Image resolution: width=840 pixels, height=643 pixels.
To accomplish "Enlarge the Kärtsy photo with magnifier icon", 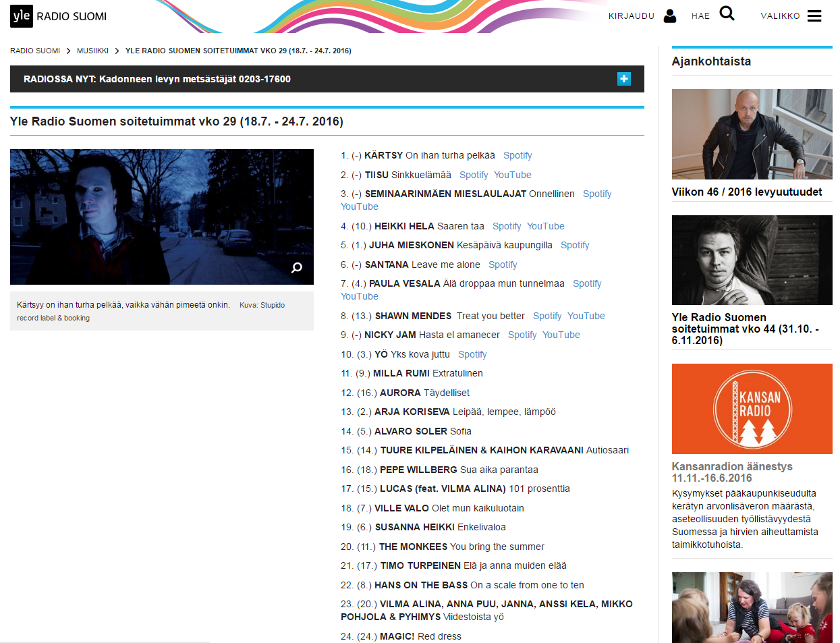I will tap(296, 268).
